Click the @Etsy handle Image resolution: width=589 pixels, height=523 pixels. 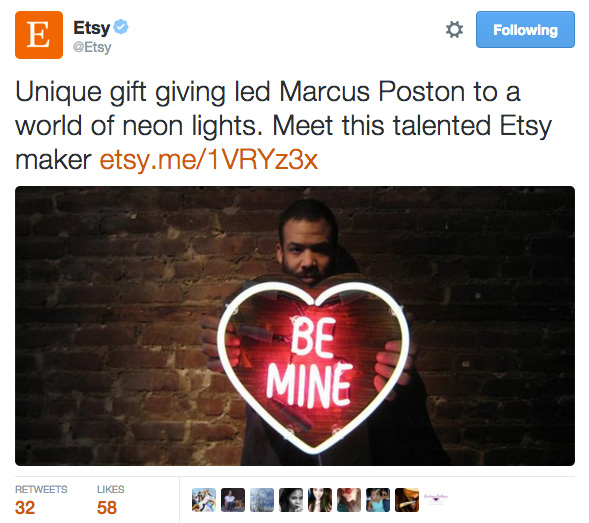click(92, 47)
